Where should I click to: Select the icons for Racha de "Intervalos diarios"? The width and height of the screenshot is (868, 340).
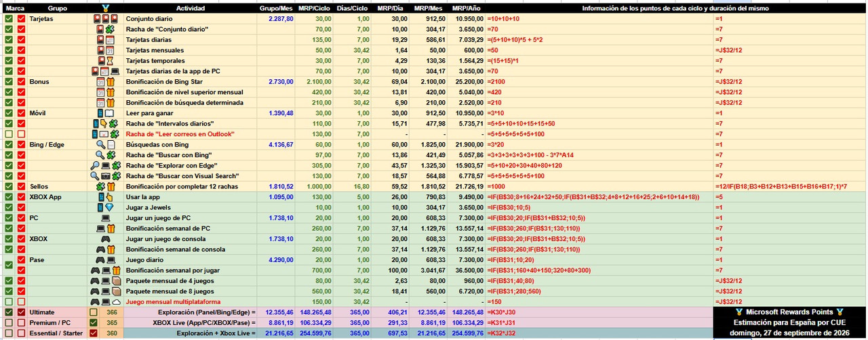click(105, 123)
